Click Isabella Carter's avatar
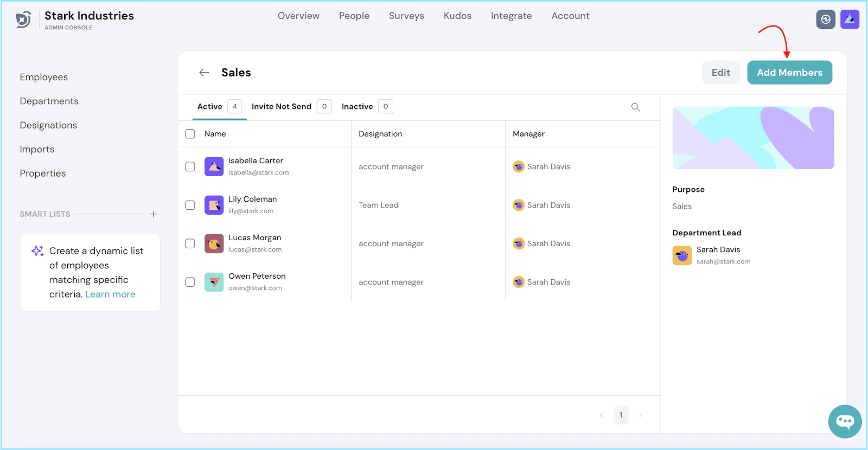The width and height of the screenshot is (868, 450). pyautogui.click(x=214, y=166)
